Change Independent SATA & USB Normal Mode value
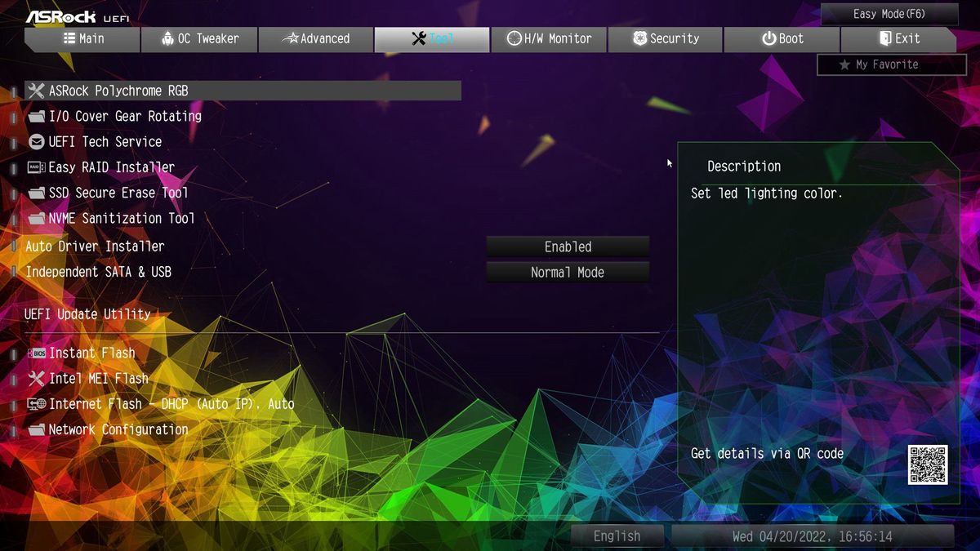This screenshot has height=551, width=980. click(x=568, y=273)
